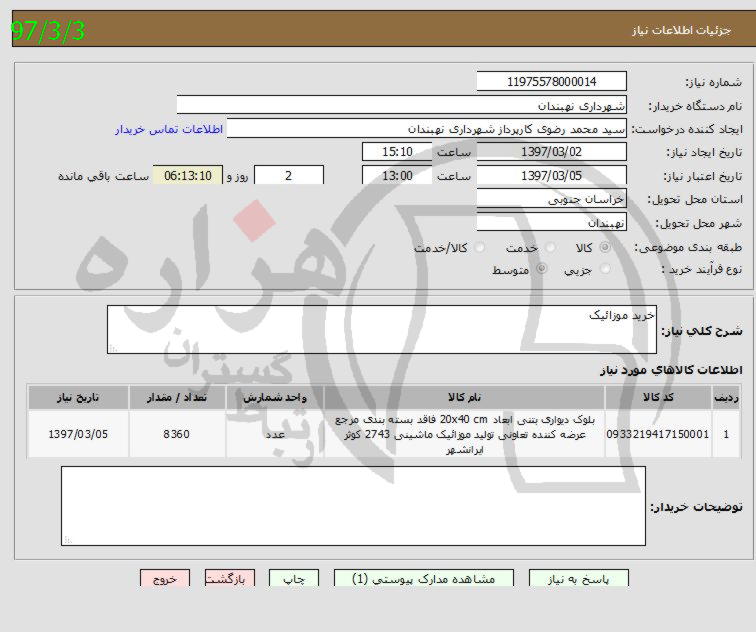Image resolution: width=756 pixels, height=632 pixels.
Task: Select the کالا radio button
Action: pos(605,248)
